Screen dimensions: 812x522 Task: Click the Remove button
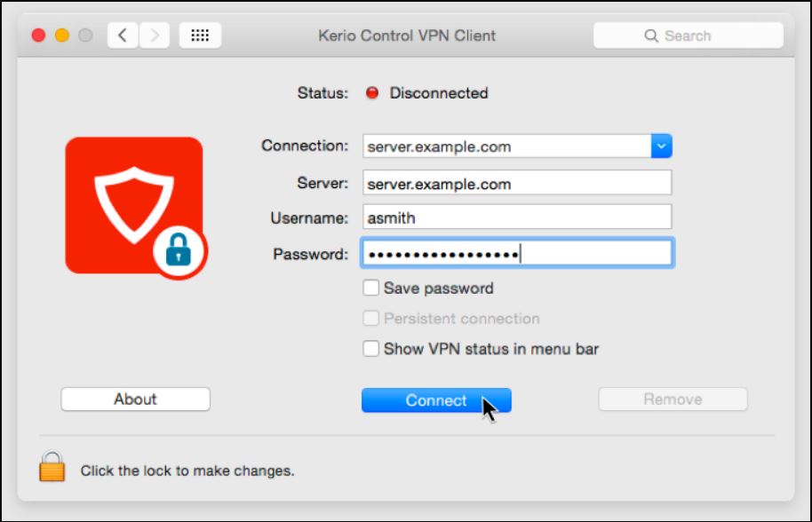[673, 399]
